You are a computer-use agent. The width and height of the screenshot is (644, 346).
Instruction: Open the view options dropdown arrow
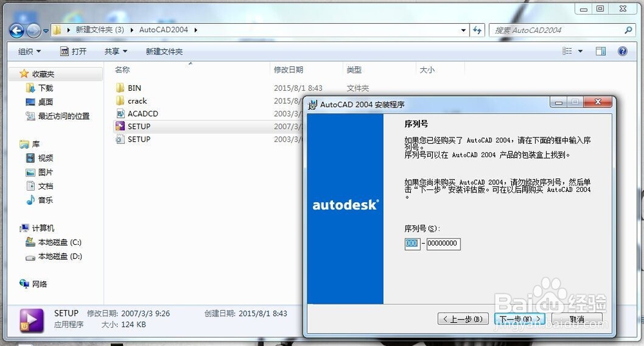580,52
